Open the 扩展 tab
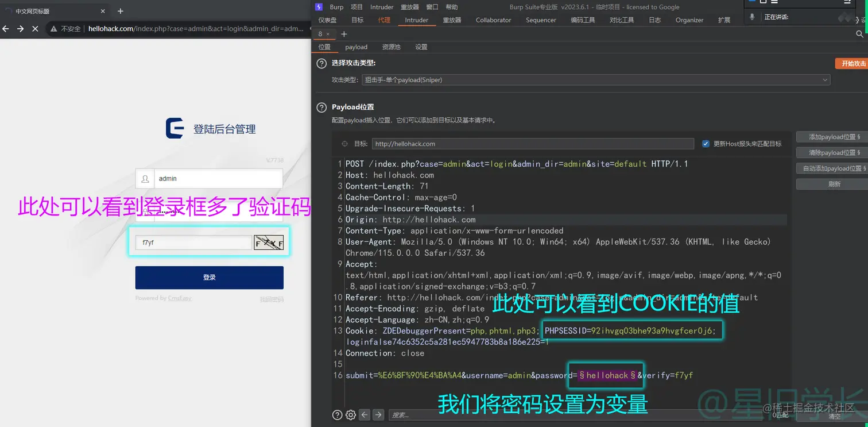The width and height of the screenshot is (868, 427). (x=724, y=20)
